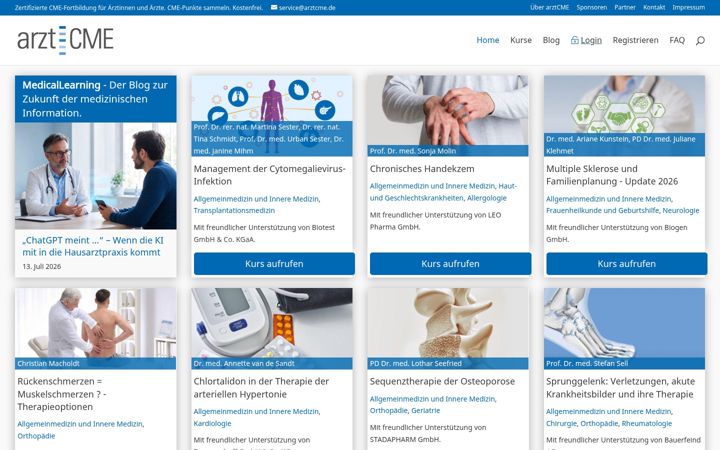
Task: Select Haut- und Geschlechtskrankheiten category link
Action: pos(443,192)
